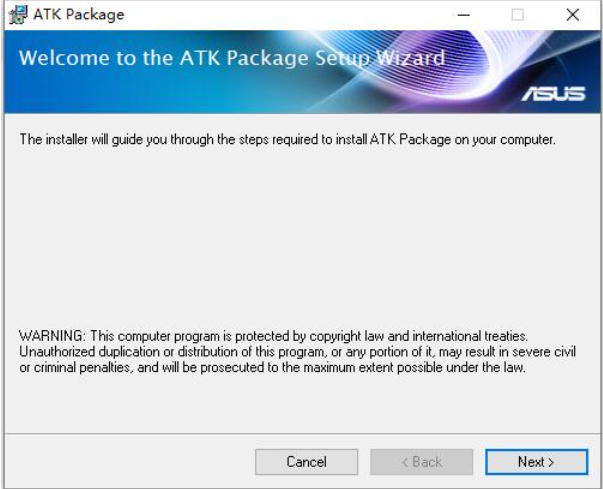The width and height of the screenshot is (603, 489).
Task: Click the empty gray area between the paragraphs
Action: click(x=300, y=240)
